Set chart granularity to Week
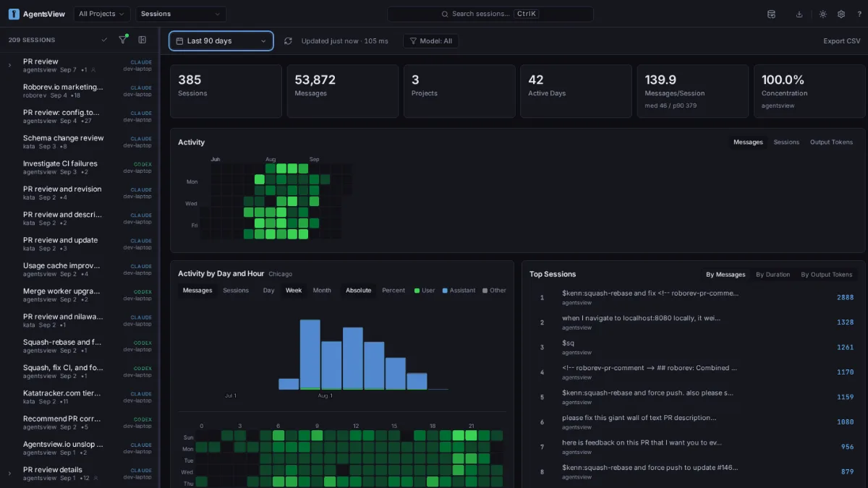 coord(294,291)
